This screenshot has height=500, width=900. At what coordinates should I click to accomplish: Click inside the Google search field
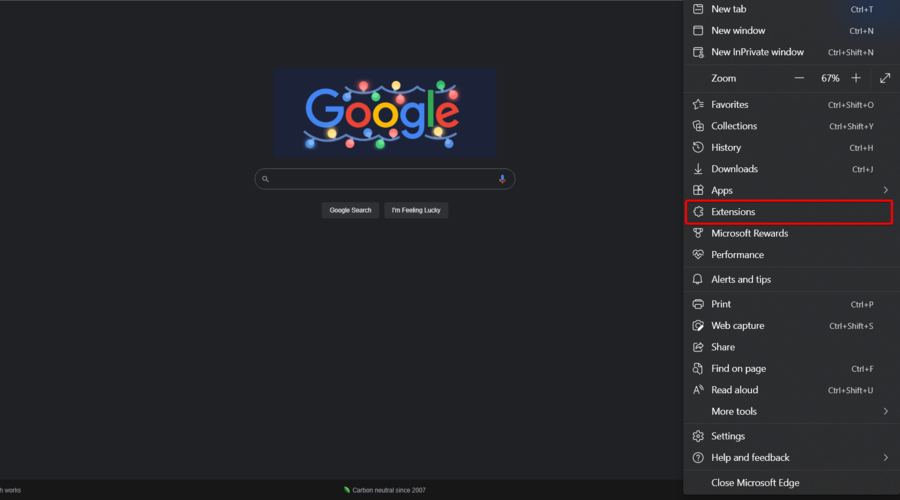(385, 179)
